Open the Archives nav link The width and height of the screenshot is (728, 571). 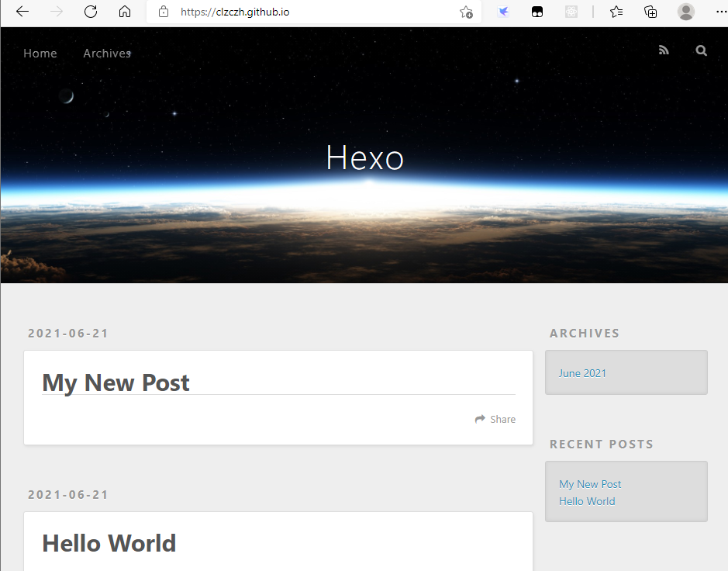coord(107,54)
